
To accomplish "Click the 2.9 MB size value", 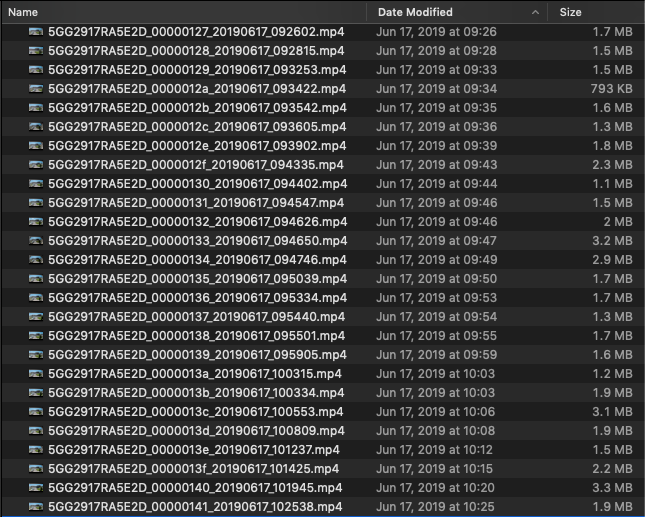I will (x=613, y=260).
